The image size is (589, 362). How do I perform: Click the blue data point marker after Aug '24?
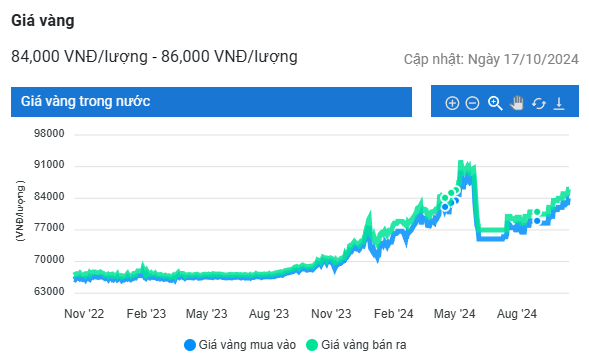point(537,221)
